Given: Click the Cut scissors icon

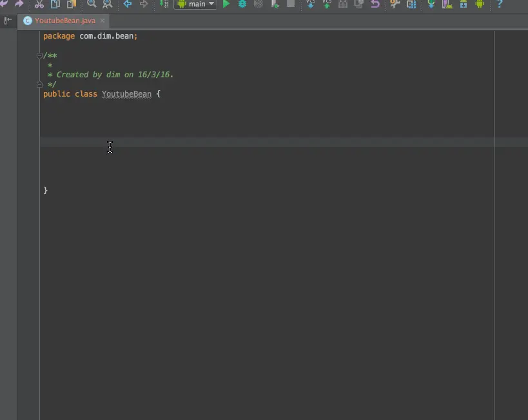Looking at the screenshot, I should 39,4.
